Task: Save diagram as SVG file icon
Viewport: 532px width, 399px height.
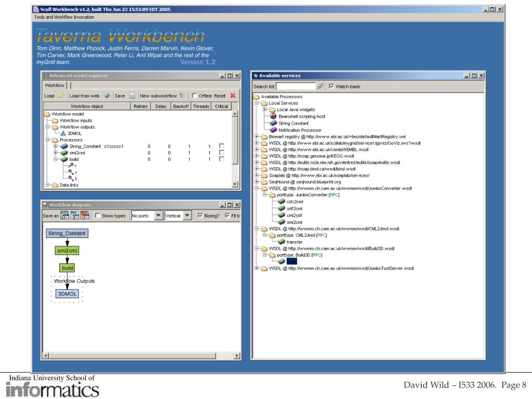Action: pos(85,215)
